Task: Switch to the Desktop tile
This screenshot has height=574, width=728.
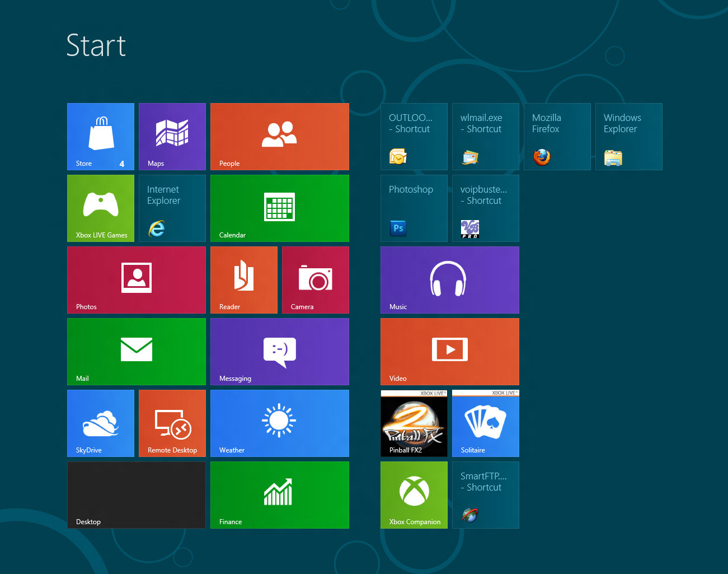Action: [136, 494]
